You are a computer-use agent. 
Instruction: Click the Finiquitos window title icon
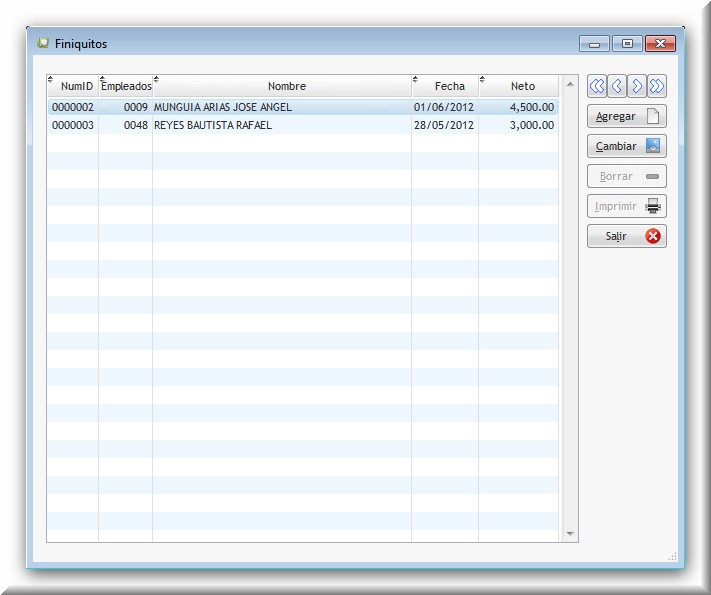tap(43, 43)
